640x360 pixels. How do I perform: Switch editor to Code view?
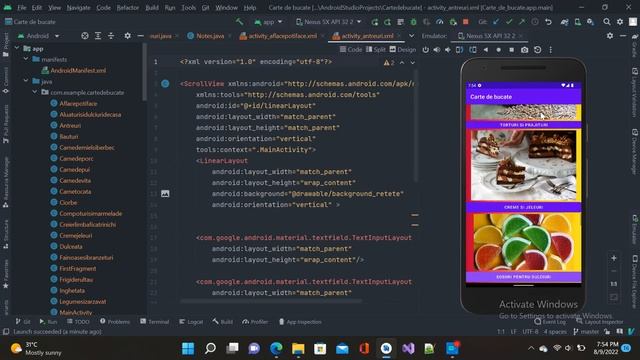point(351,49)
